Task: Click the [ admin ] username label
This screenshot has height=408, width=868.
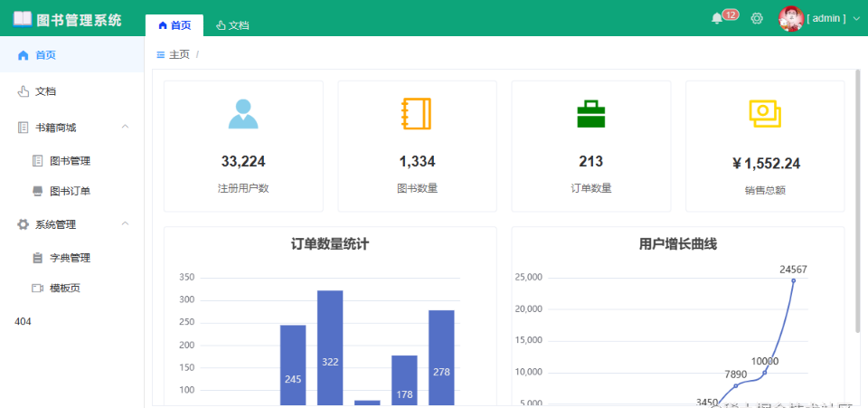Action: pyautogui.click(x=826, y=19)
